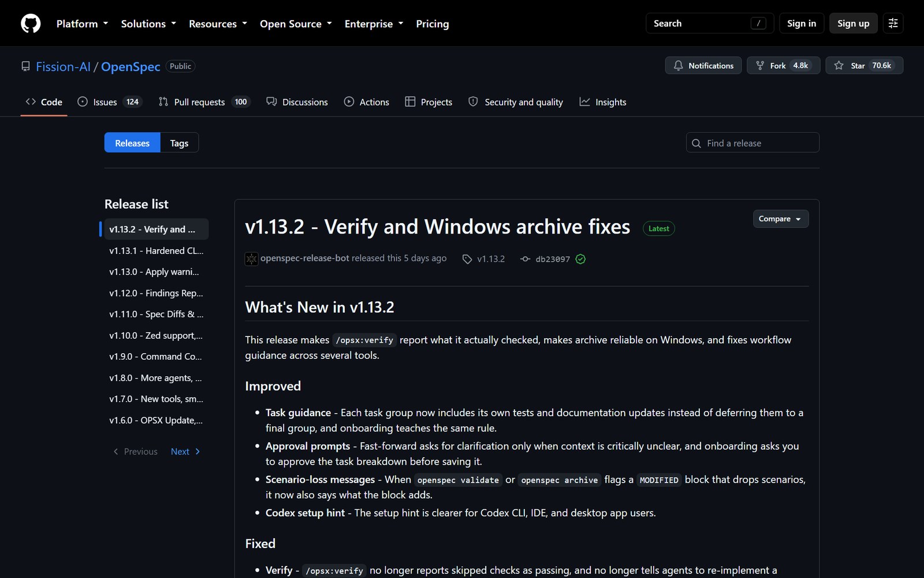Select v1.10.0 - Zed support,... release

click(x=157, y=335)
